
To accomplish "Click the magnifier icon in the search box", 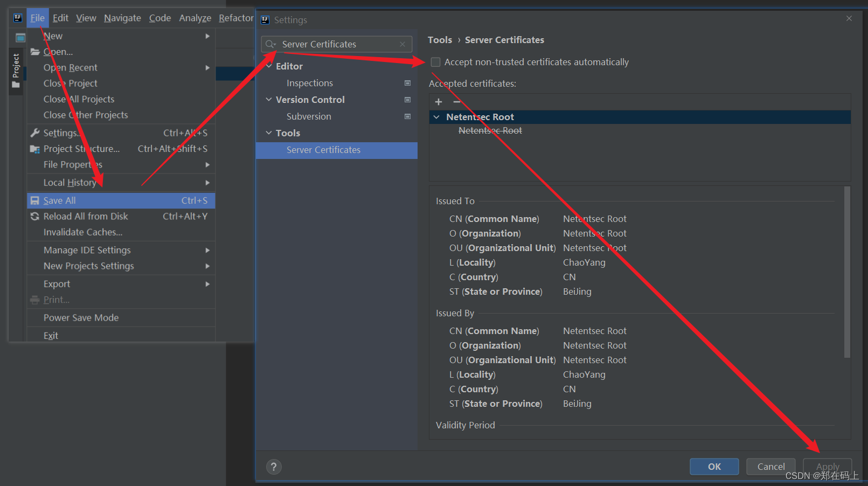I will coord(270,44).
